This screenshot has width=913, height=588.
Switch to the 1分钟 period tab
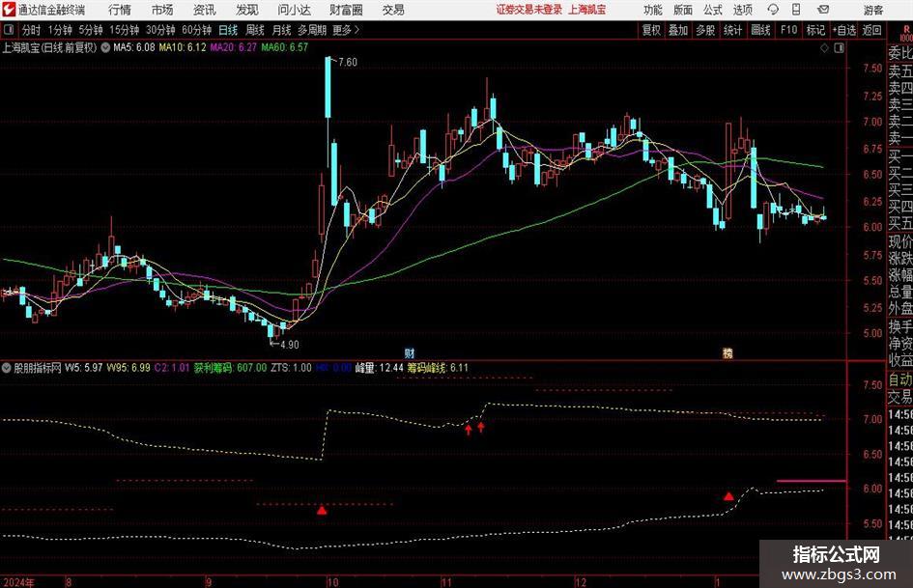point(60,30)
